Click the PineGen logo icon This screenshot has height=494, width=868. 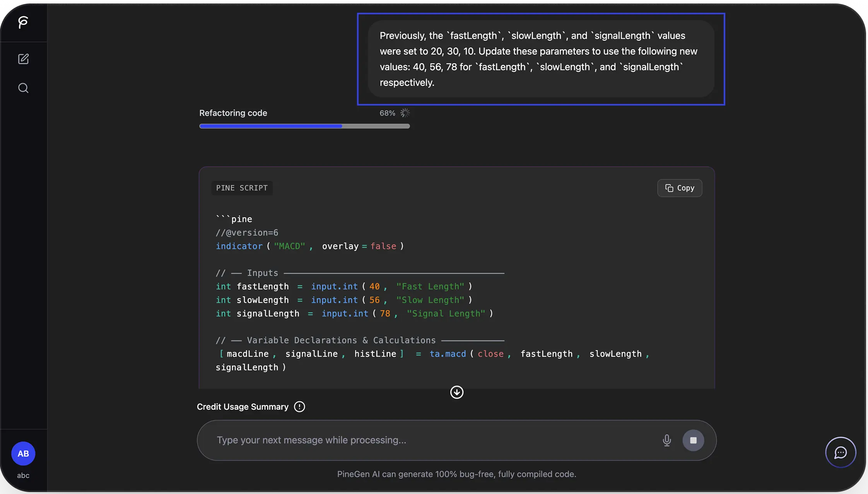[x=23, y=22]
